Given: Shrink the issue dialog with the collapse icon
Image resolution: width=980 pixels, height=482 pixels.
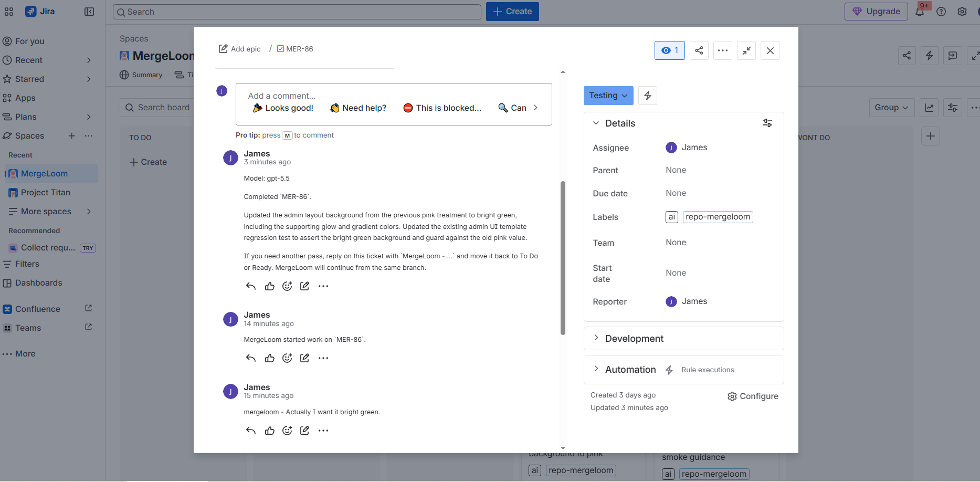Looking at the screenshot, I should pos(746,50).
